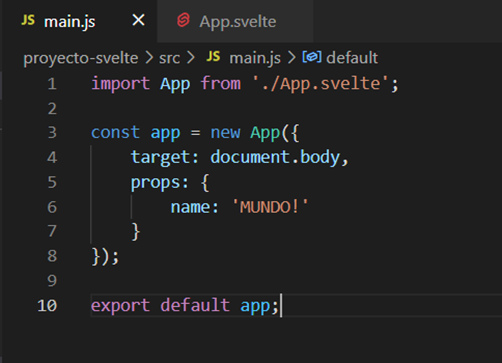Click the Svelte logo icon on App.svelte tab
Image resolution: width=502 pixels, height=363 pixels.
coord(183,20)
